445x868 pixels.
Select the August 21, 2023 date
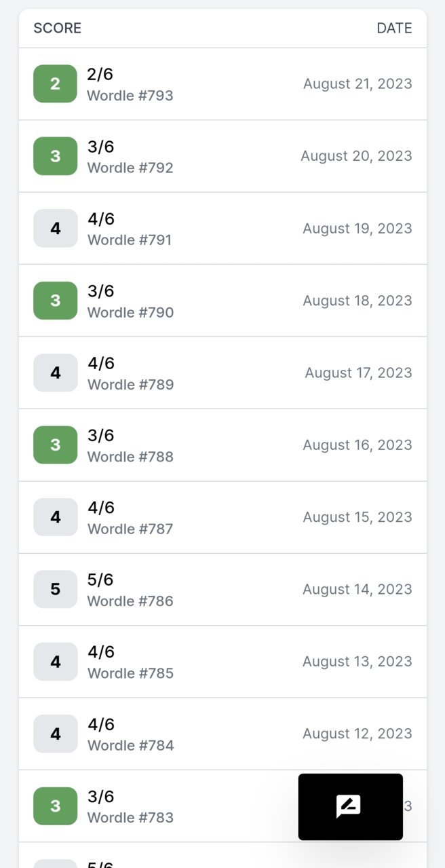click(x=357, y=84)
